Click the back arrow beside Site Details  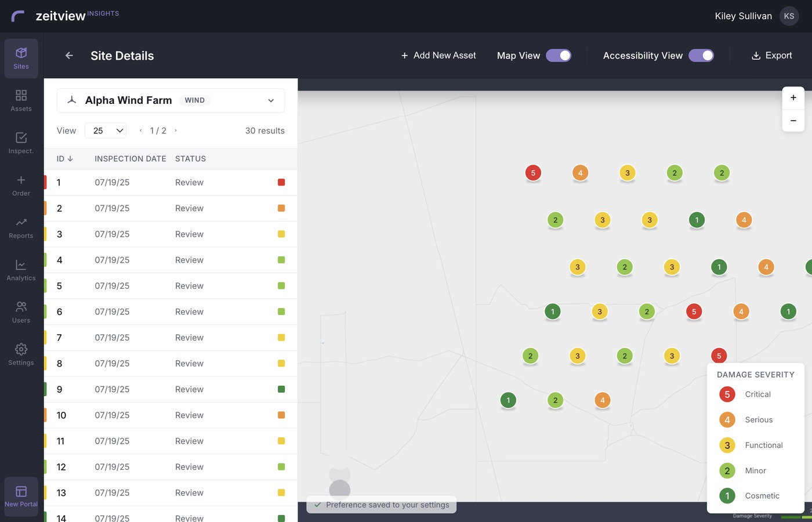[69, 56]
